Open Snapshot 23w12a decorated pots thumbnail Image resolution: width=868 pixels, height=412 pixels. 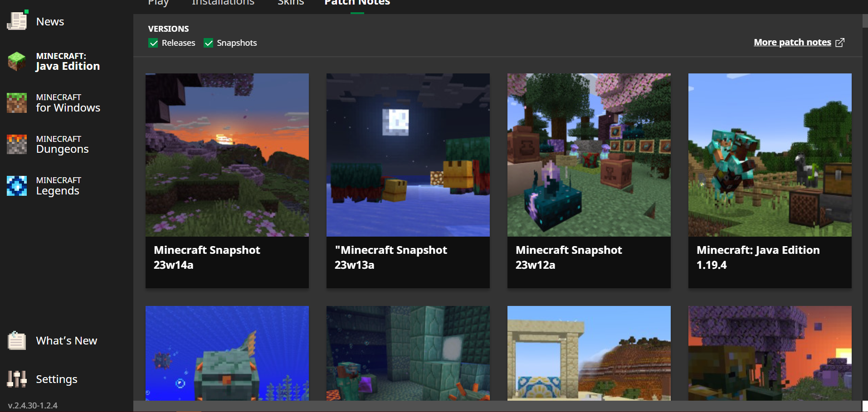(589, 155)
